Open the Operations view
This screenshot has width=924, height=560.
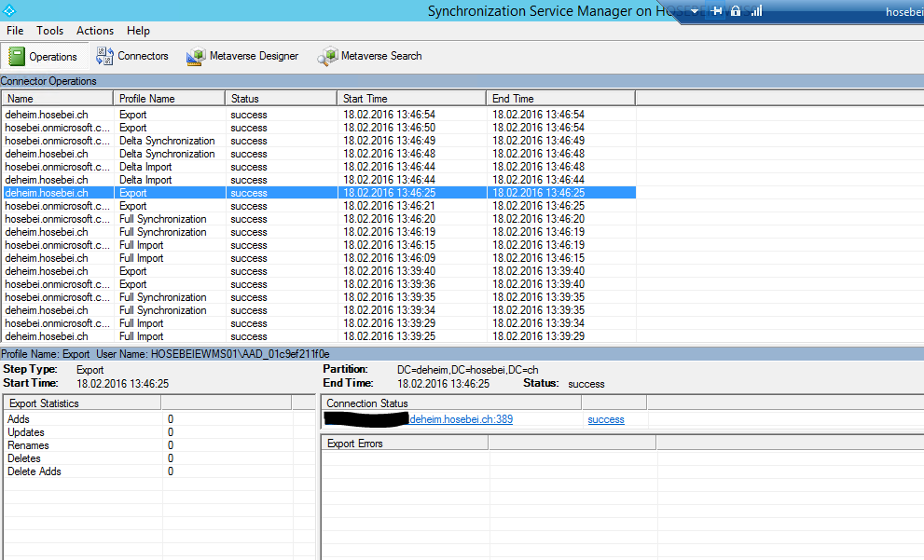click(44, 57)
